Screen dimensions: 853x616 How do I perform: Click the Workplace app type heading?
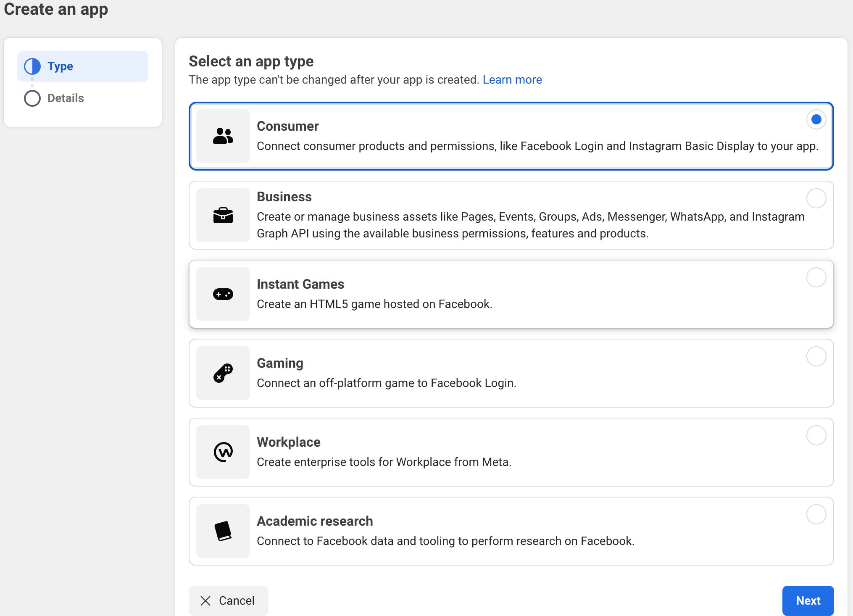tap(288, 442)
